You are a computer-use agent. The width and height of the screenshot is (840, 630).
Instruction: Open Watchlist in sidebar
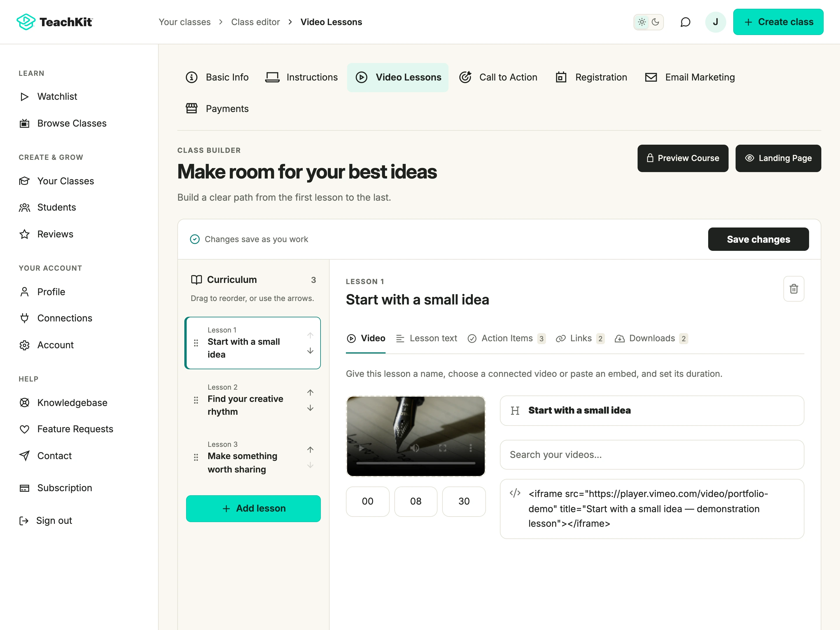coord(48,97)
